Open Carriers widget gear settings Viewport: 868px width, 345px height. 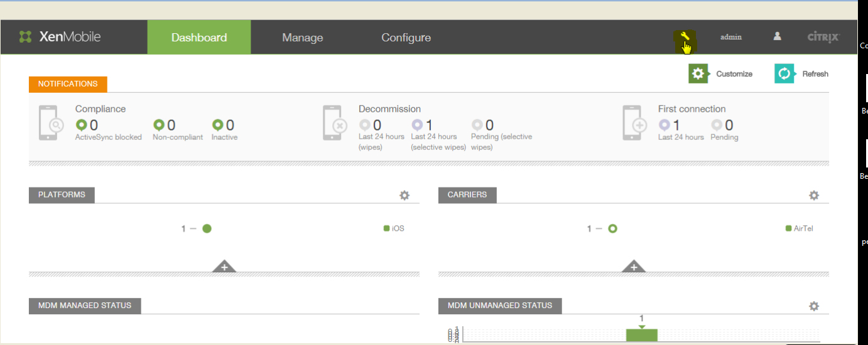tap(814, 196)
